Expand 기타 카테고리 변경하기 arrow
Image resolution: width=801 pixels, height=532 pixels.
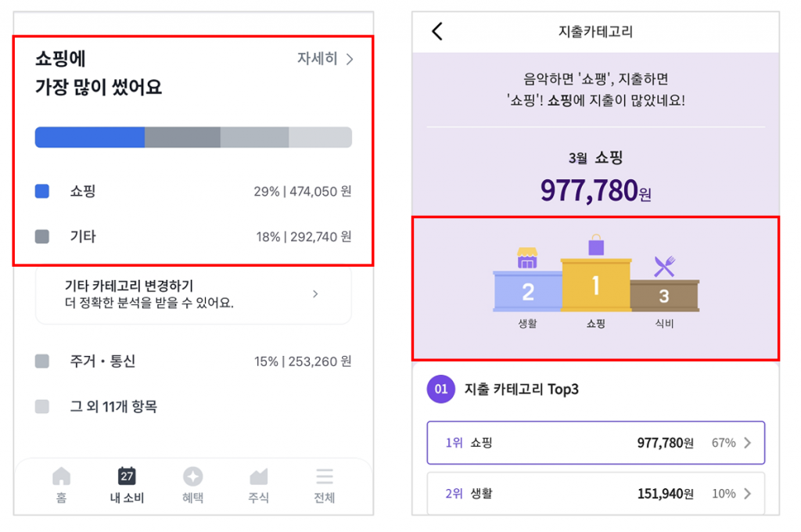click(315, 294)
